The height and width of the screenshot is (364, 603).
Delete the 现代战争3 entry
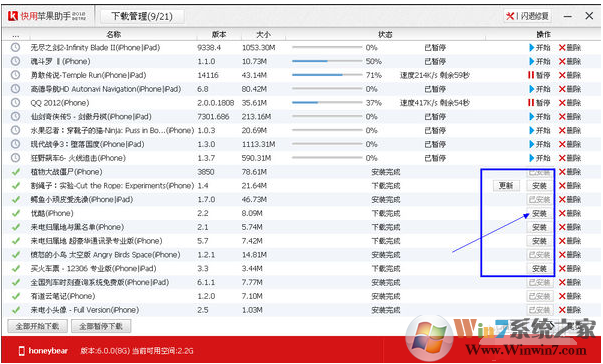click(570, 144)
